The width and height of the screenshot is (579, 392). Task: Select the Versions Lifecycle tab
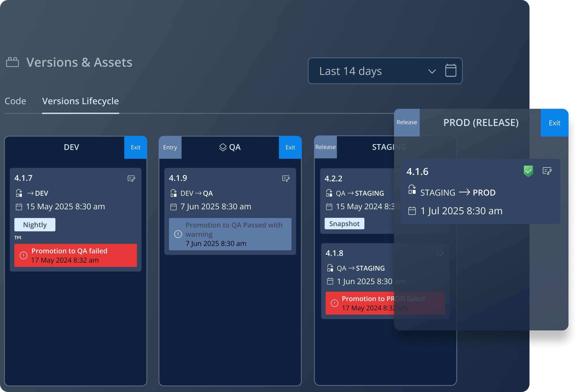coord(81,101)
